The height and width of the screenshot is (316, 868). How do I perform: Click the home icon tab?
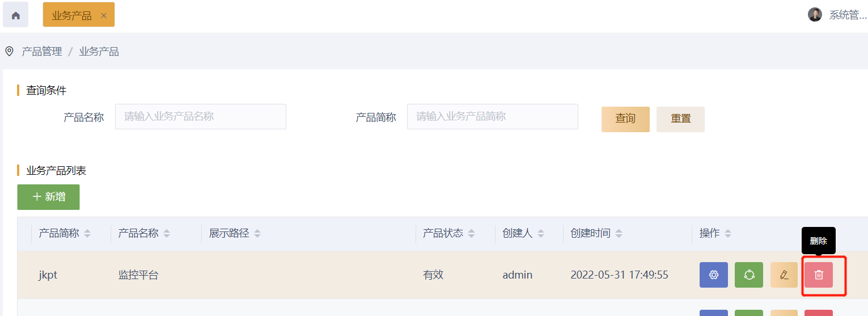tap(15, 15)
